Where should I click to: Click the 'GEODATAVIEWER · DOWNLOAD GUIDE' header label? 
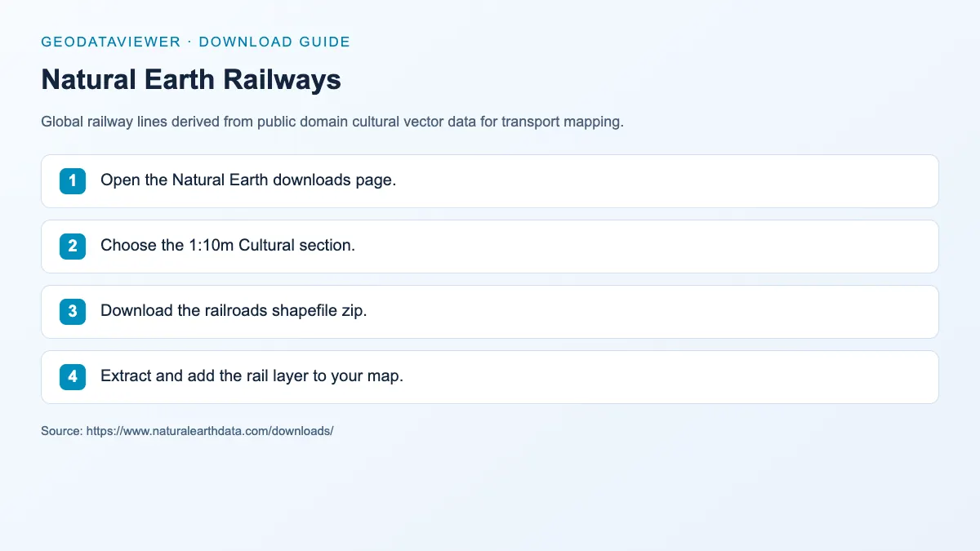[x=195, y=42]
